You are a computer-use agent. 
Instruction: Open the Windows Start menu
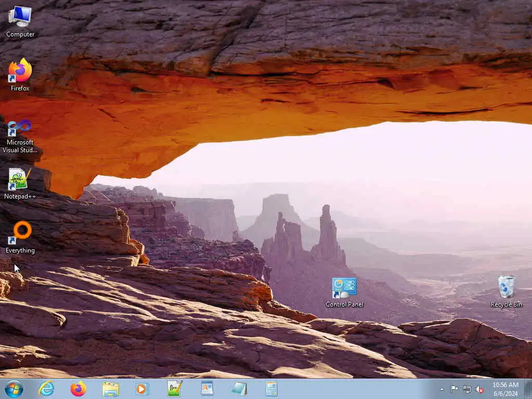(x=14, y=389)
